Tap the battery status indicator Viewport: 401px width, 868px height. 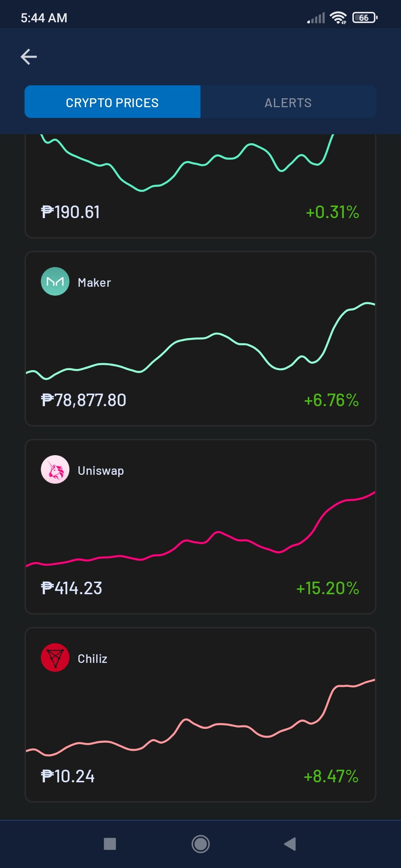(365, 17)
